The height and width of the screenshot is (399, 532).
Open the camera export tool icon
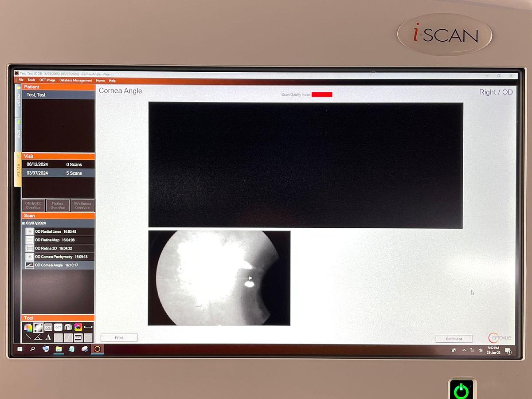click(68, 327)
